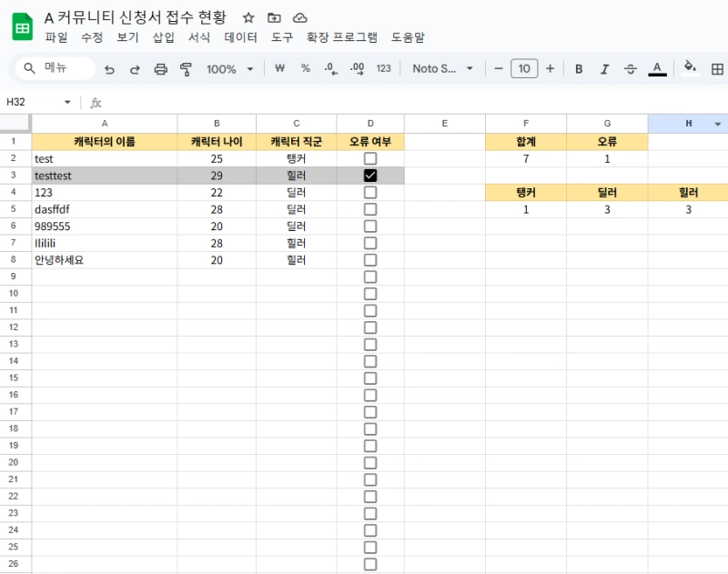Star this spreadsheet document
Viewport: 728px width, 574px height.
click(x=248, y=18)
